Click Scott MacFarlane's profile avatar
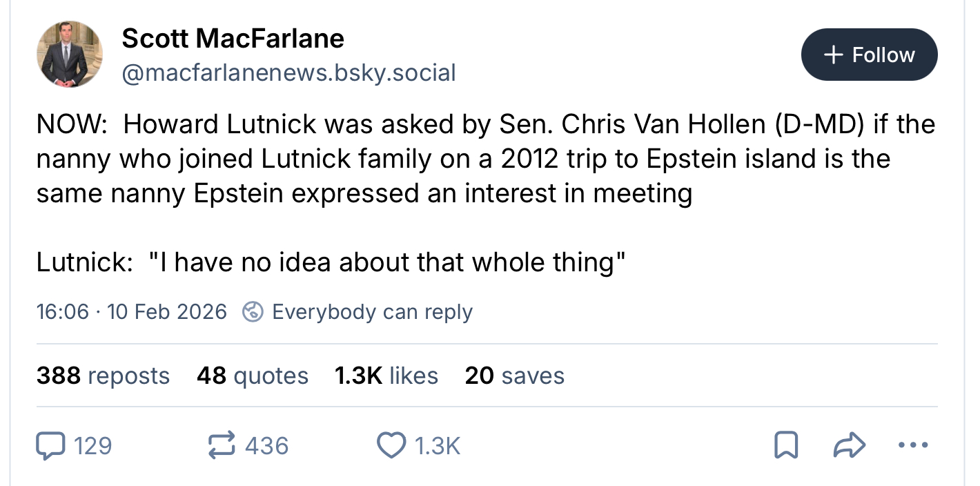 coord(69,55)
